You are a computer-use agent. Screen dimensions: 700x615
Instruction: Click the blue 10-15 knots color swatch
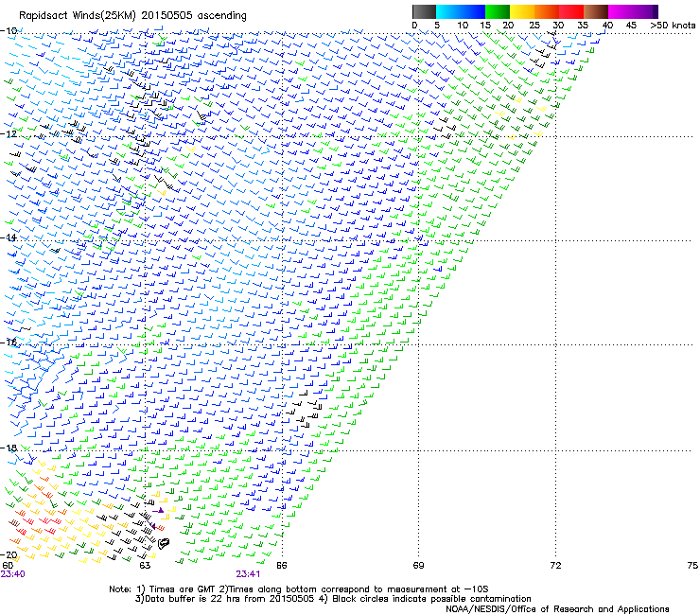473,11
